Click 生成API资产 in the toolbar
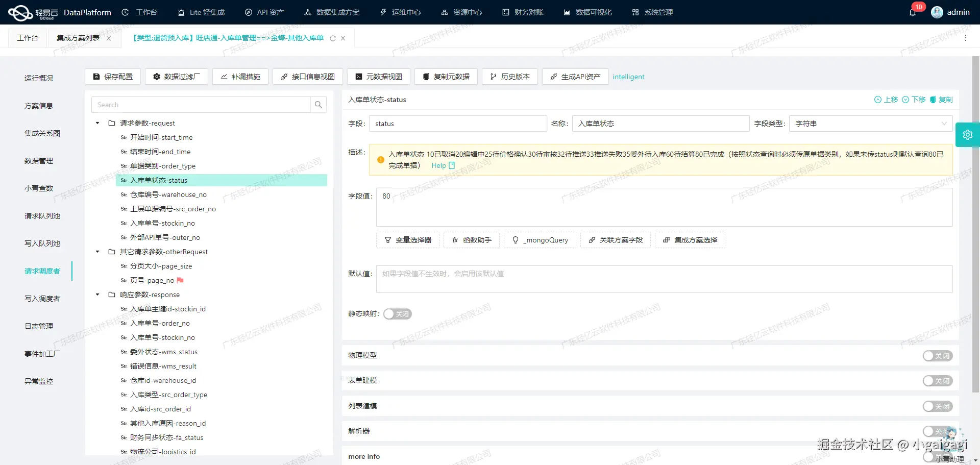980x465 pixels. pyautogui.click(x=575, y=77)
